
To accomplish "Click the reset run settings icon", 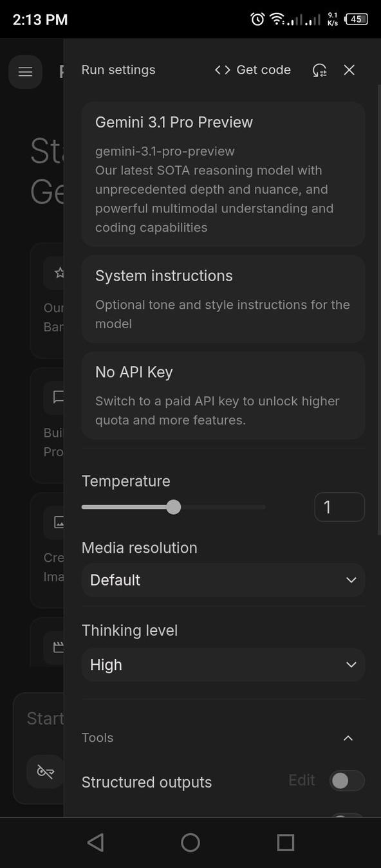I will (319, 70).
